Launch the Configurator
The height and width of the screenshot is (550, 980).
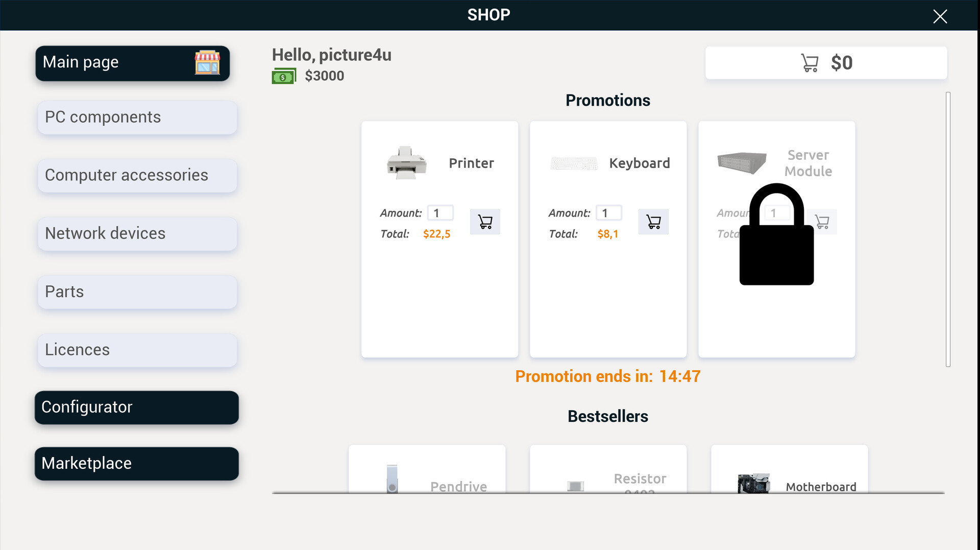pyautogui.click(x=136, y=407)
